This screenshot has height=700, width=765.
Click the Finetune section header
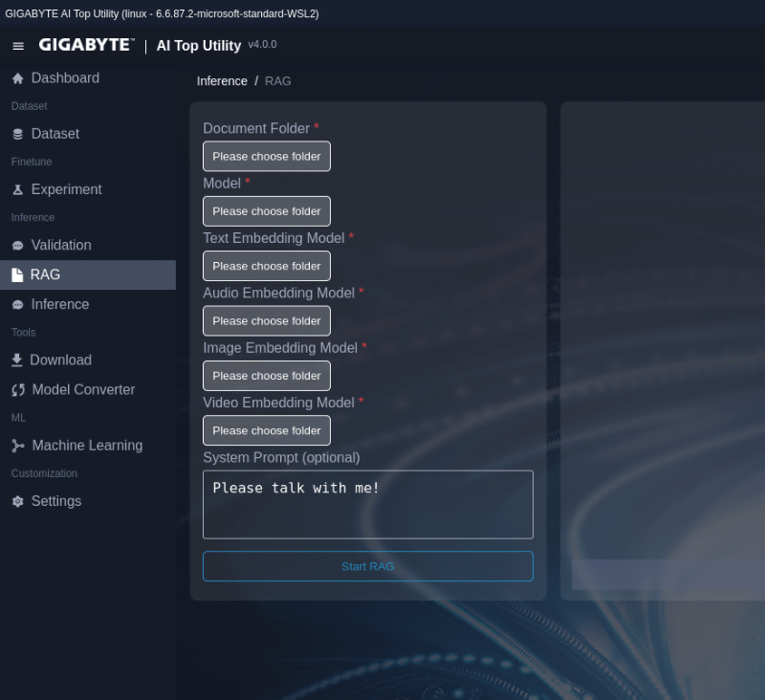(x=32, y=162)
